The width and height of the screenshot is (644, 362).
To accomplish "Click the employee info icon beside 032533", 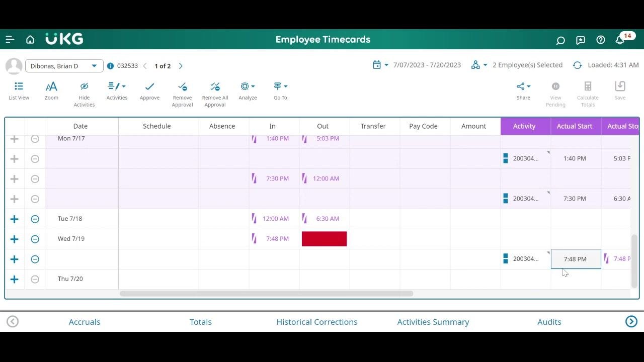I will (x=111, y=66).
